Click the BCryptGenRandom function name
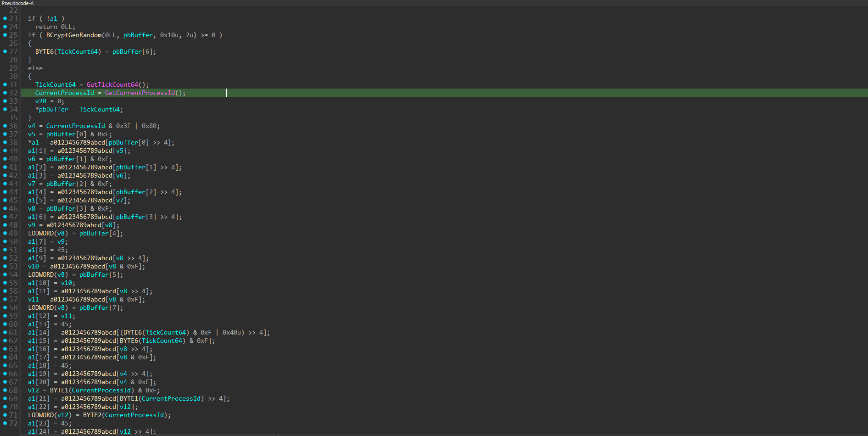The height and width of the screenshot is (436, 868). tap(73, 35)
